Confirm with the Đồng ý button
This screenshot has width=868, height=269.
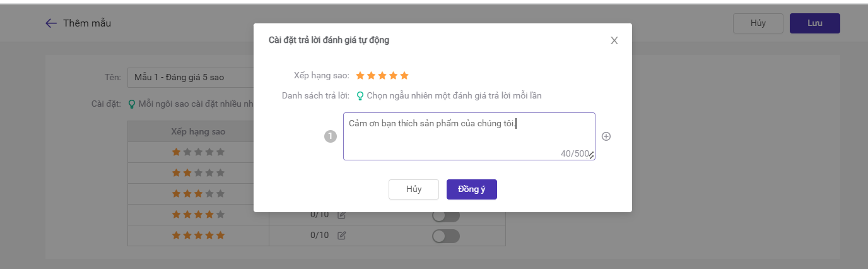pyautogui.click(x=472, y=189)
